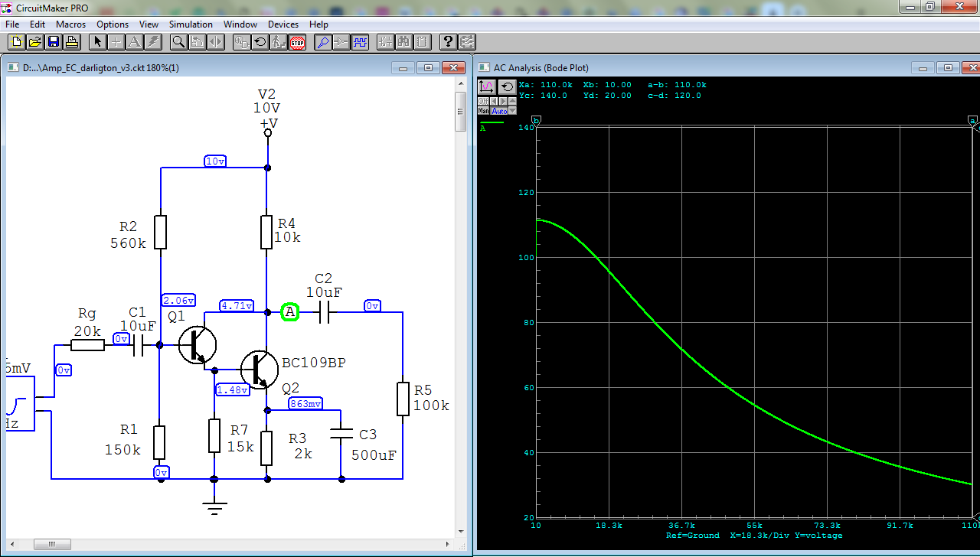Click the right arrow in Bode plot

click(x=503, y=101)
